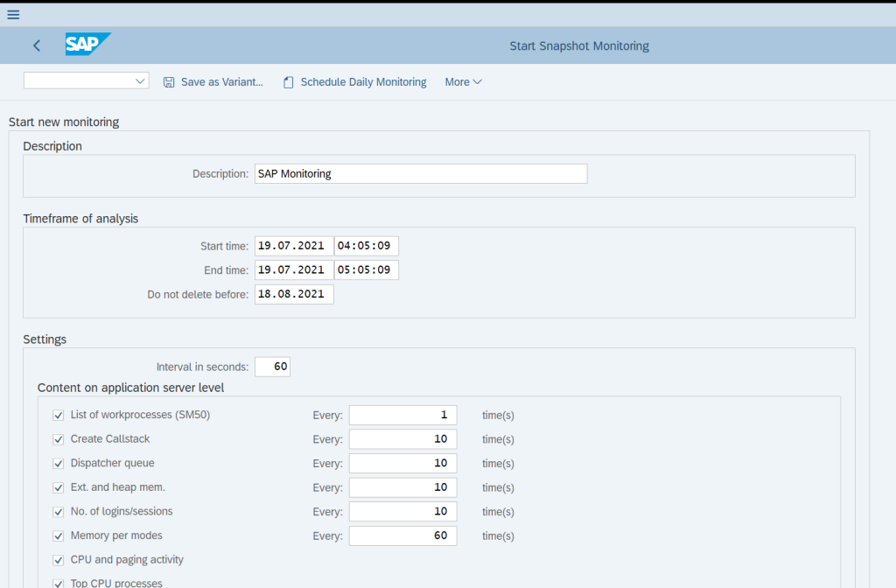Click the Create Callstack label

point(110,439)
